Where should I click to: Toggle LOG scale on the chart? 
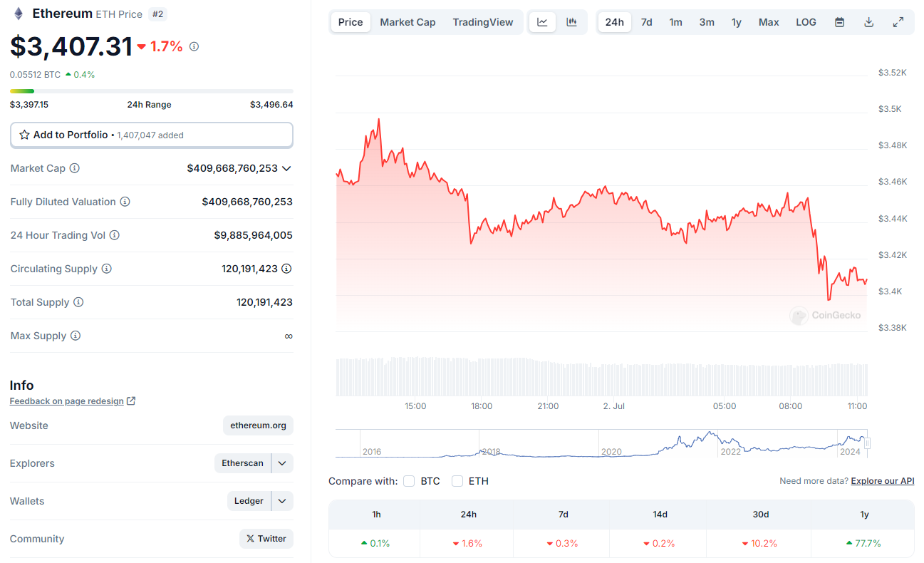coord(806,22)
